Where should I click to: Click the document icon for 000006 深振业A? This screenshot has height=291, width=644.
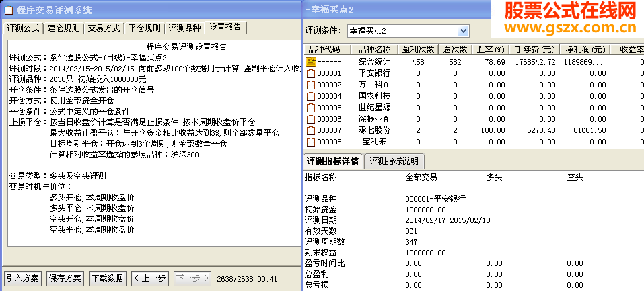coord(311,119)
